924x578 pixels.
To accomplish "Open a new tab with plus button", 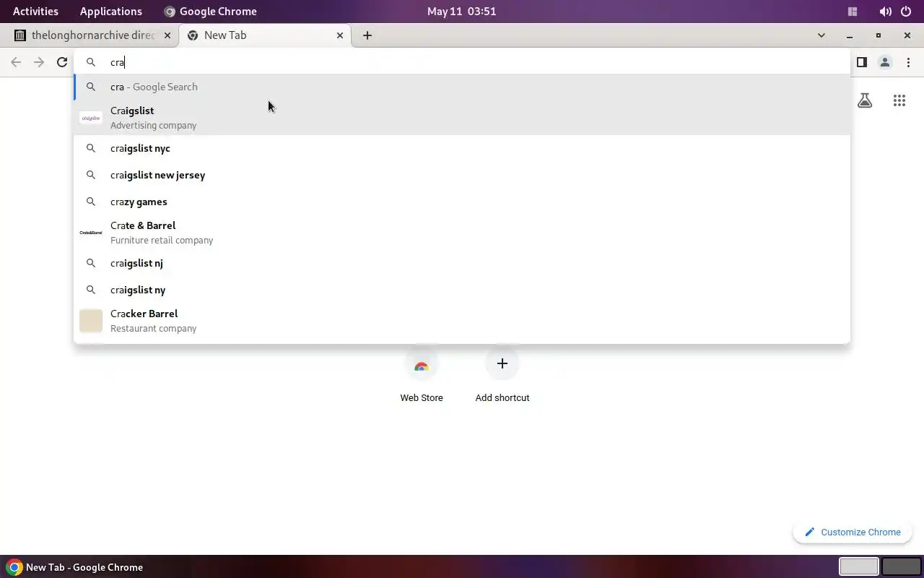I will (x=367, y=35).
